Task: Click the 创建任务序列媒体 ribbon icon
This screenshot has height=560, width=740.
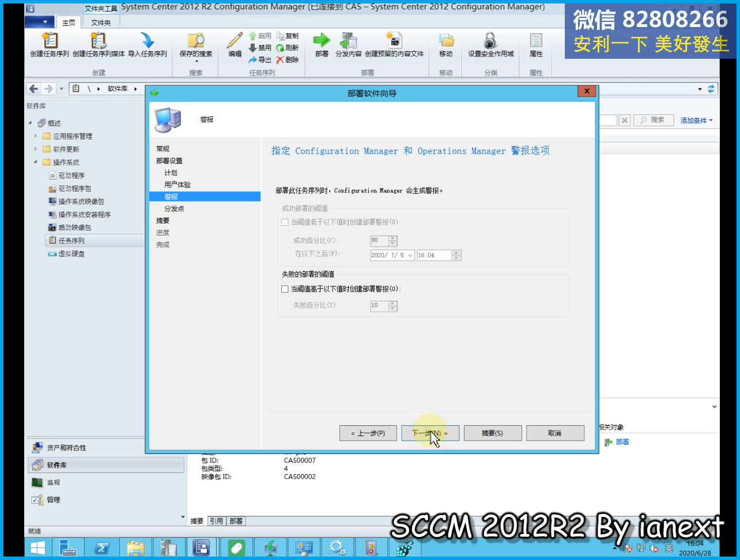Action: click(x=99, y=40)
